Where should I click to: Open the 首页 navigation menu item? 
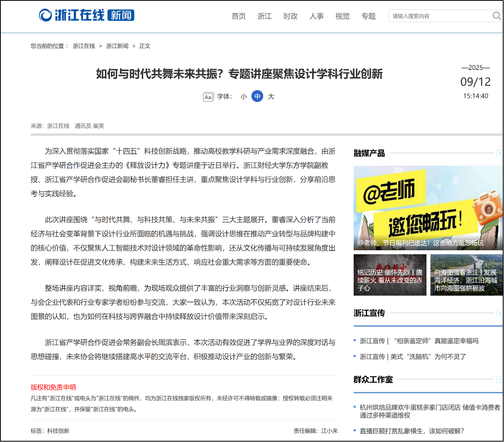(239, 16)
